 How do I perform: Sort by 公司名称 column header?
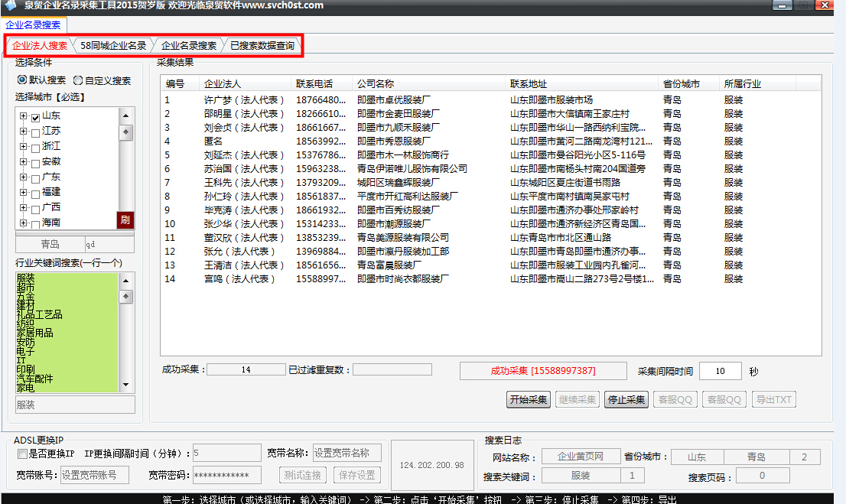click(x=428, y=83)
